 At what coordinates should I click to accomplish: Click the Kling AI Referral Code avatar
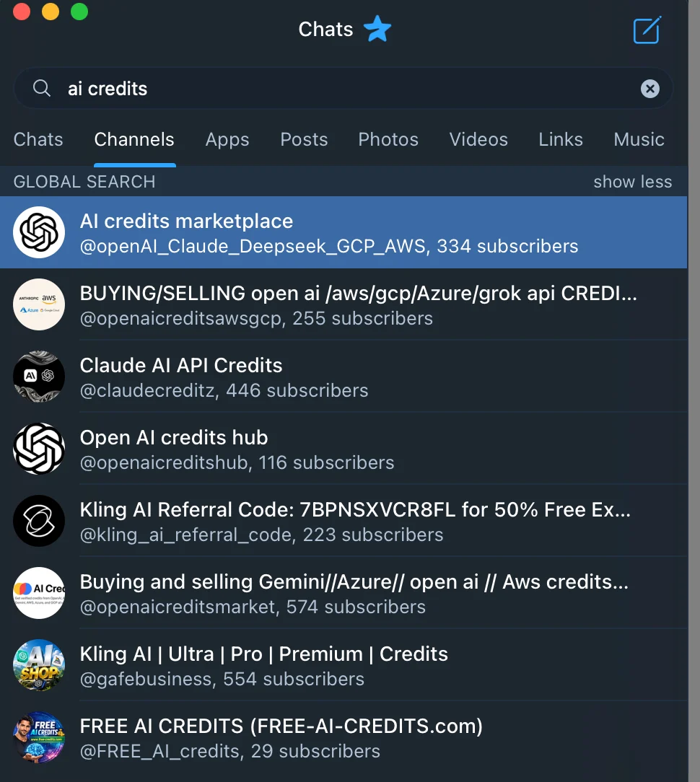click(x=39, y=521)
